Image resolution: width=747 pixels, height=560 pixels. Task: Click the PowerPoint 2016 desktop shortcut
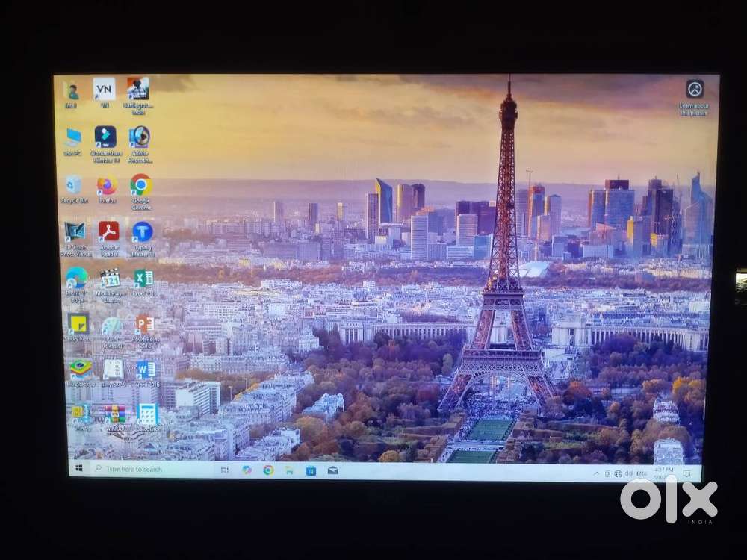tap(145, 325)
